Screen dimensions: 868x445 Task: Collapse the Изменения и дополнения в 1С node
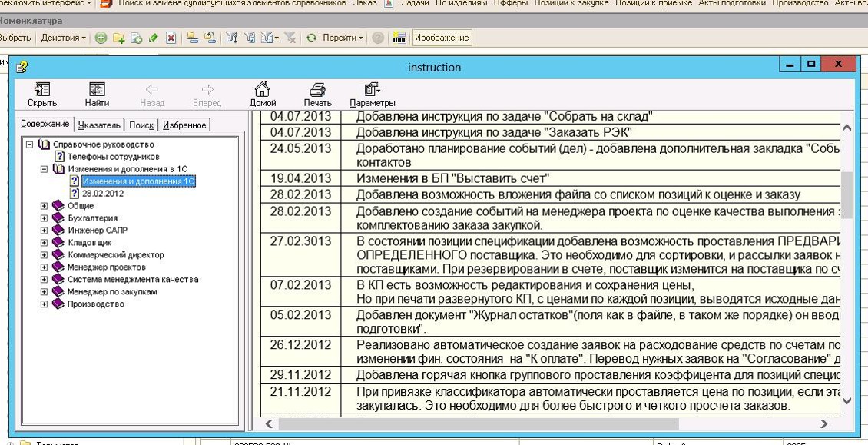click(x=45, y=169)
